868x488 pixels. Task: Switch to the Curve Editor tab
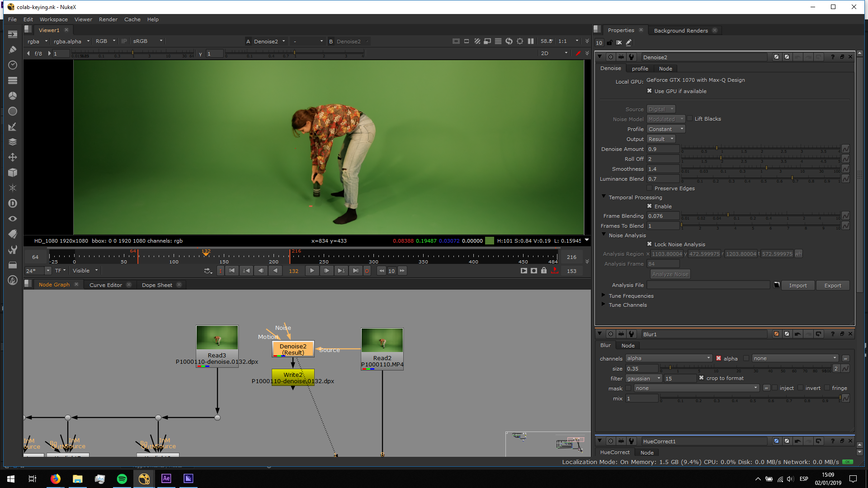click(105, 285)
